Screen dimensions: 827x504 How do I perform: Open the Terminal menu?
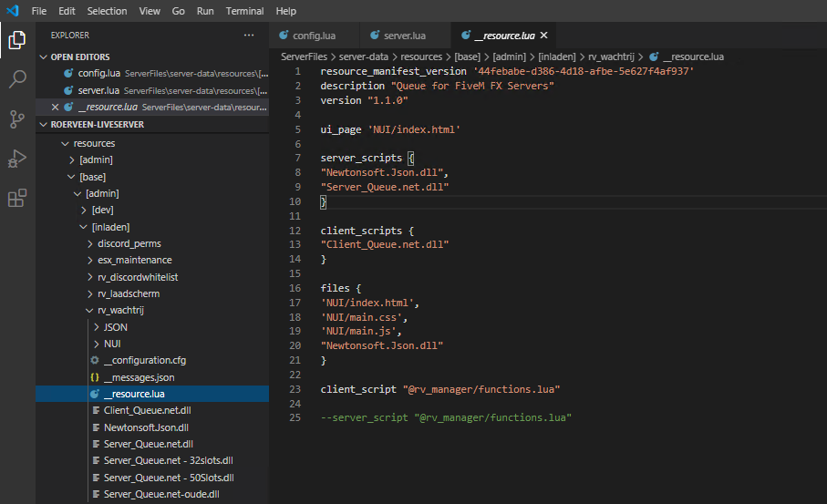244,11
